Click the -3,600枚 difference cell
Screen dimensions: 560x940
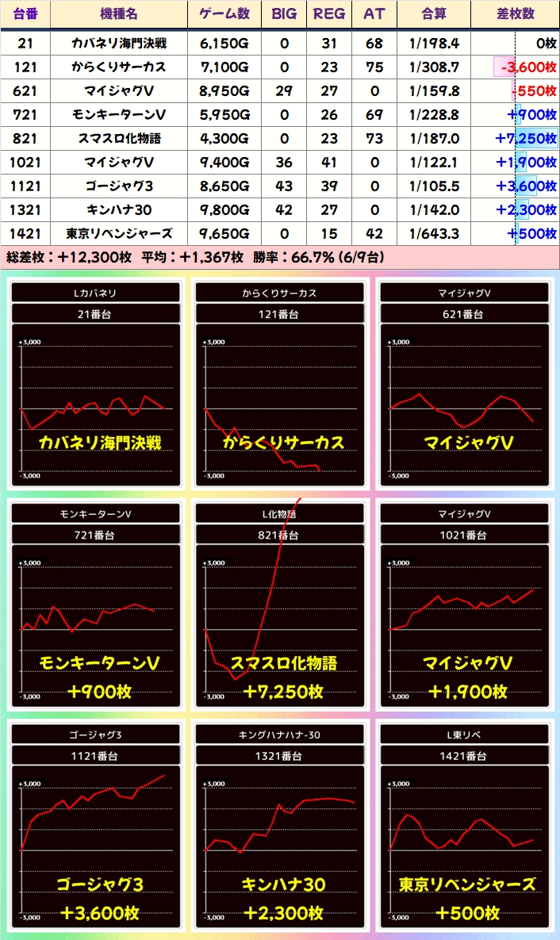(x=525, y=67)
